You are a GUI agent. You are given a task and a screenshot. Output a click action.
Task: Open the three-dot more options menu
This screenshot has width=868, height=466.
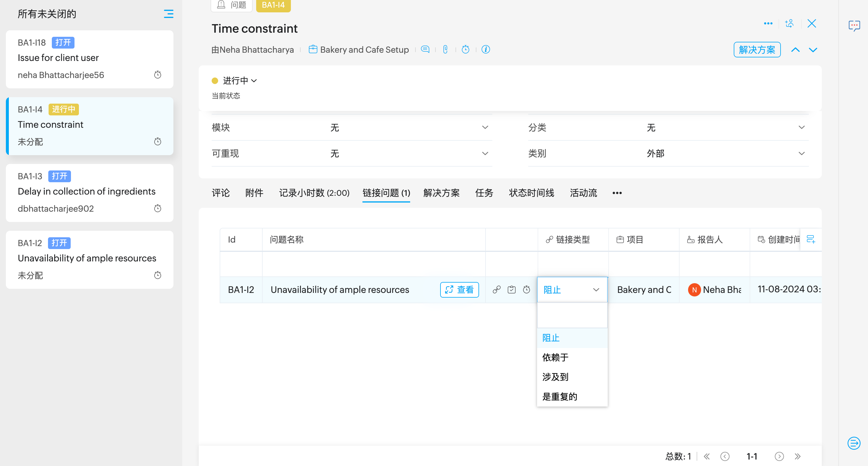pos(768,24)
